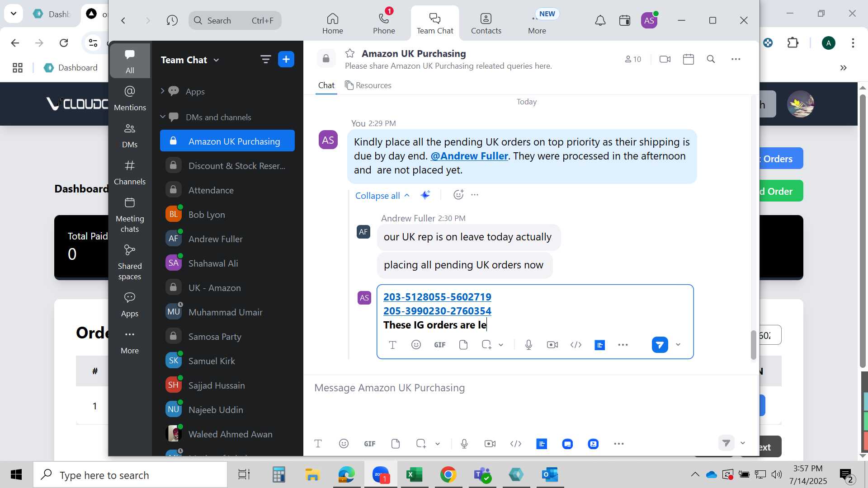Switch to the Contacts tab
This screenshot has width=868, height=488.
coord(486,23)
